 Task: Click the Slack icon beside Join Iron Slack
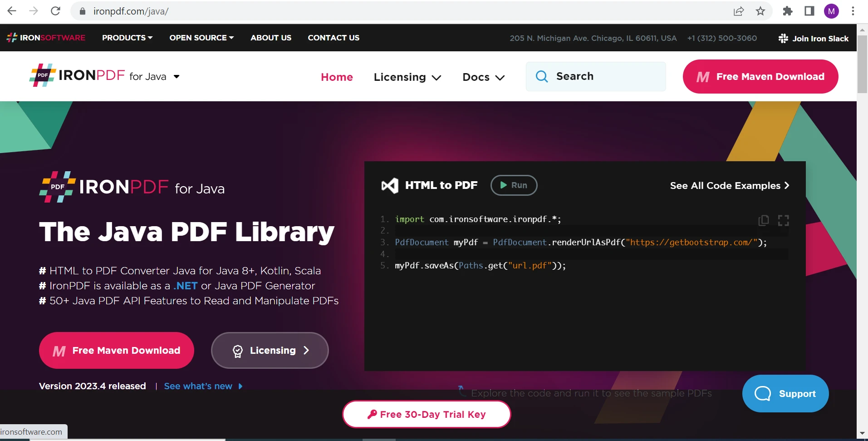783,39
